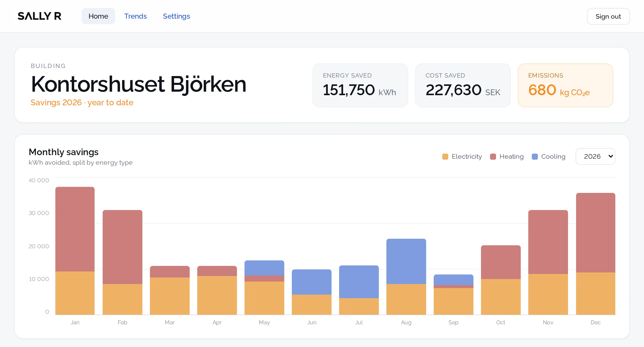Screen dimensions: 644x347
Task: Click the December electricity bar segment
Action: click(x=596, y=294)
